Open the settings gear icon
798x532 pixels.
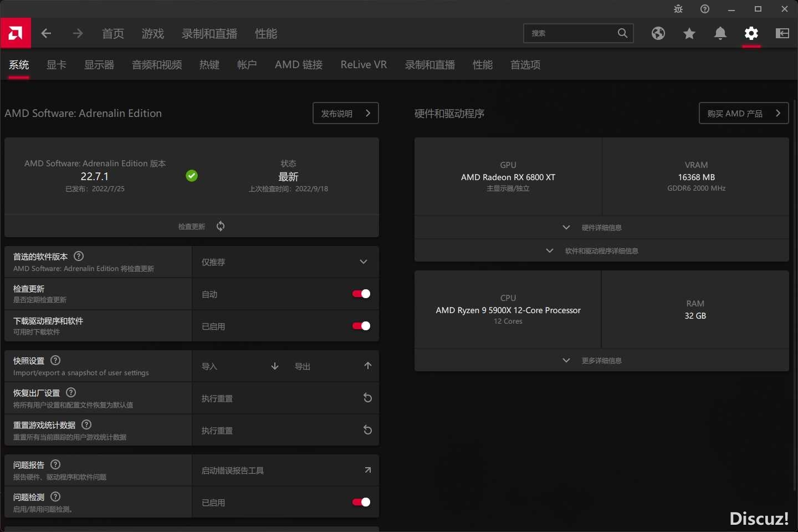click(x=751, y=33)
